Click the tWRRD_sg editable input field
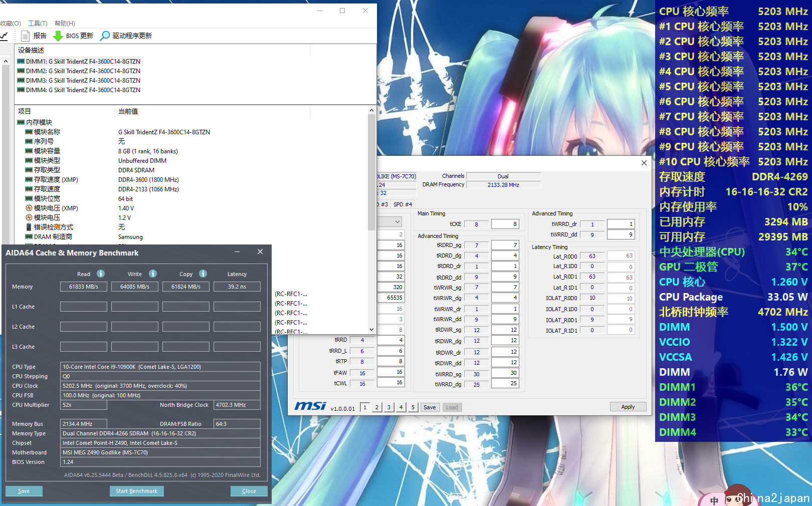 505,373
